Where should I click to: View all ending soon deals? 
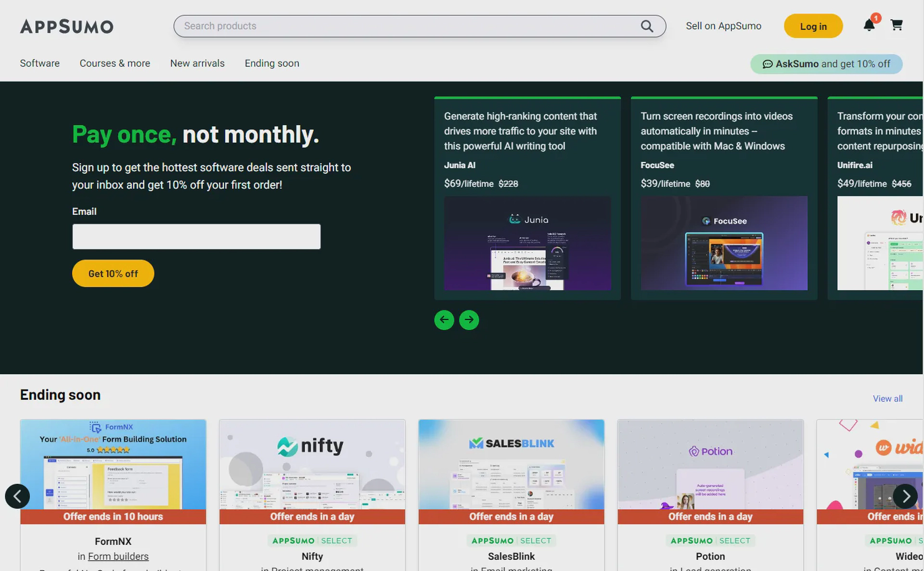tap(887, 399)
